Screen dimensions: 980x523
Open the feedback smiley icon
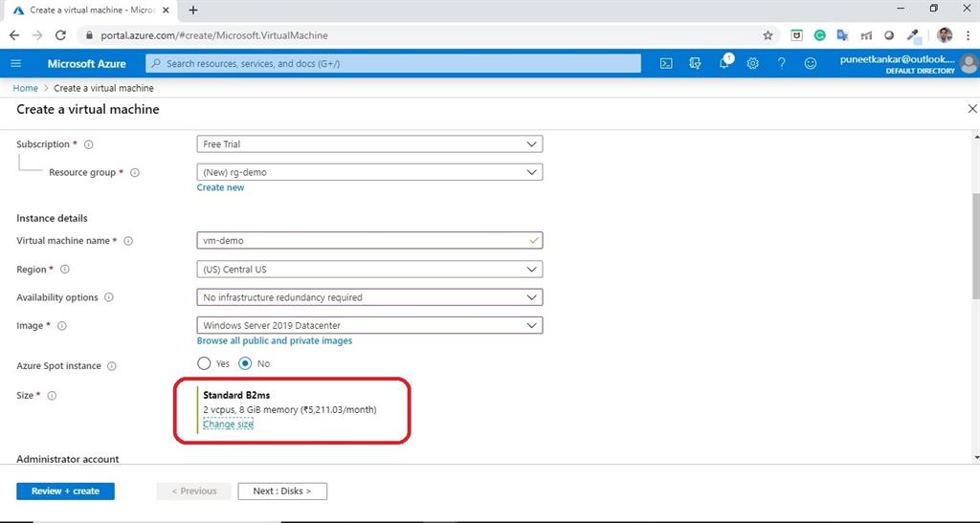810,64
